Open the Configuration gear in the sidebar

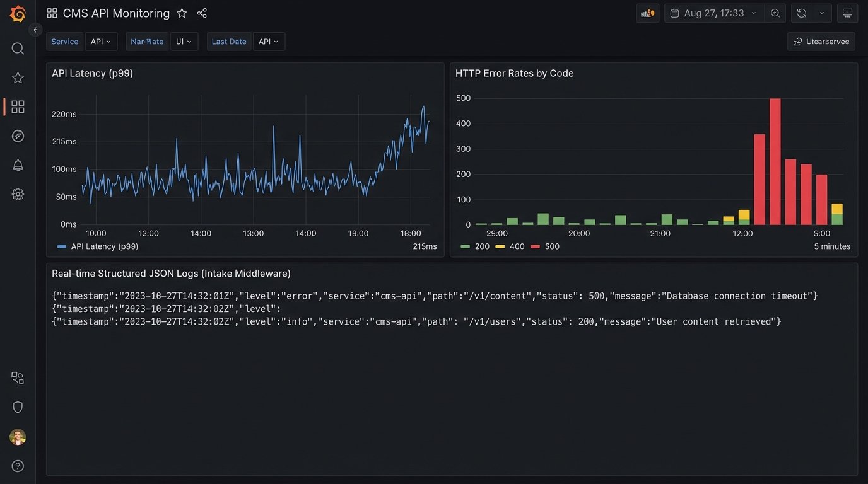pos(17,193)
